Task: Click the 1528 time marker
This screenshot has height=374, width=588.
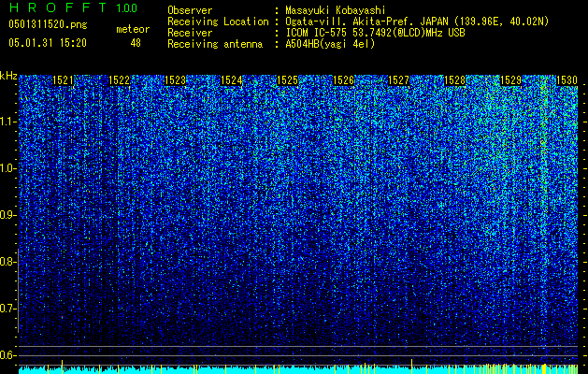Action: pyautogui.click(x=455, y=80)
